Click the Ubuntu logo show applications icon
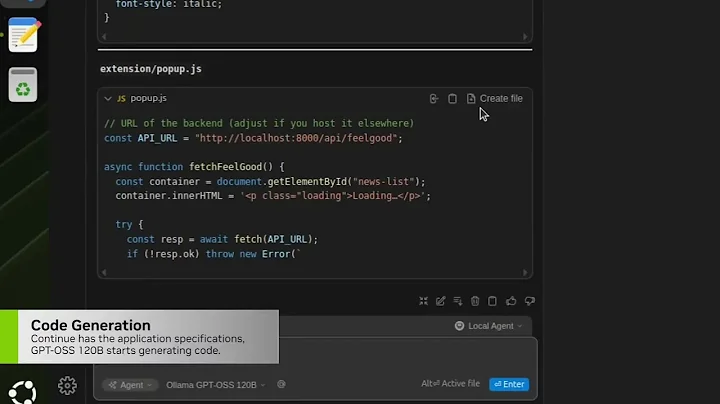Viewport: 720px width, 404px height. click(22, 392)
